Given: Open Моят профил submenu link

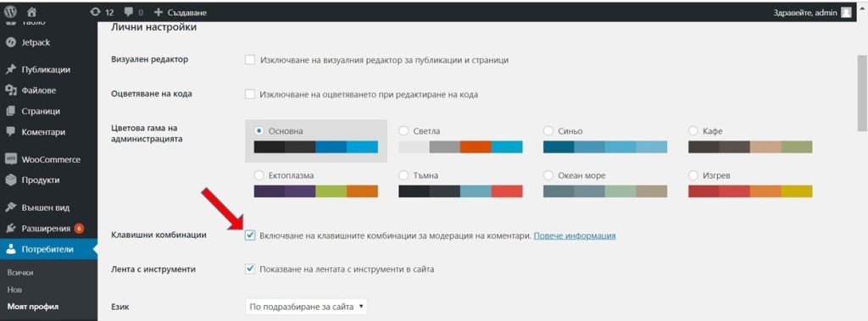Looking at the screenshot, I should (33, 306).
